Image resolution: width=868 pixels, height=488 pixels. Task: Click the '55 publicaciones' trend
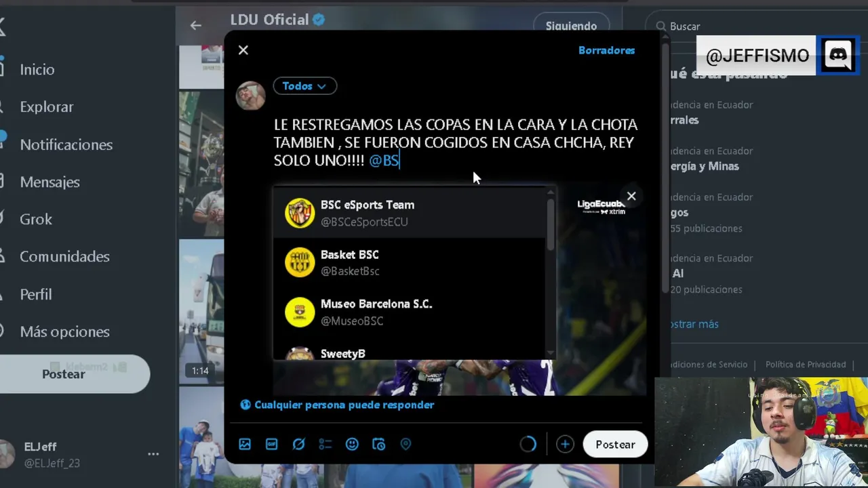point(706,228)
